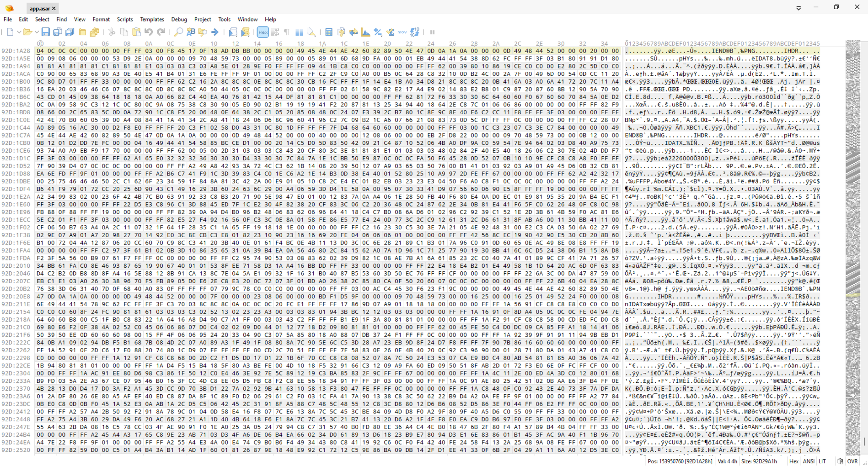Open the Calculator tool
Image resolution: width=868 pixels, height=466 pixels.
tap(329, 32)
